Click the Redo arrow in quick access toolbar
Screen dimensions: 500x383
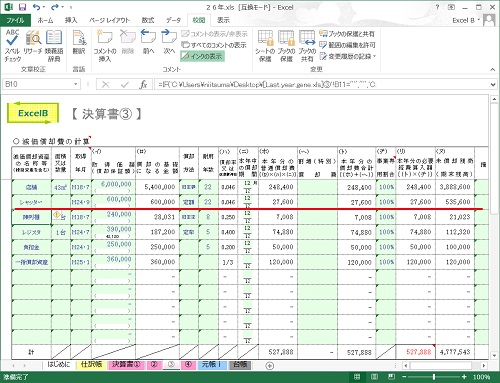tap(55, 7)
